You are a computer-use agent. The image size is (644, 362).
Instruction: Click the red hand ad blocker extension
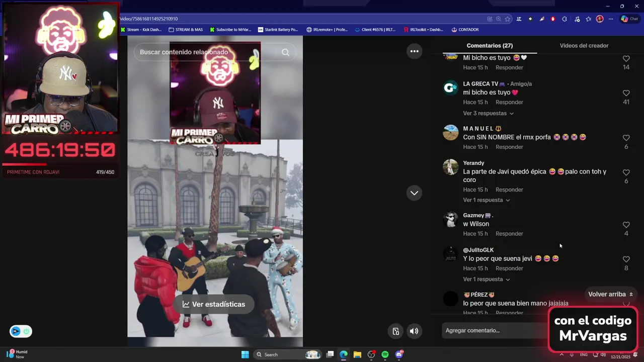pyautogui.click(x=553, y=19)
